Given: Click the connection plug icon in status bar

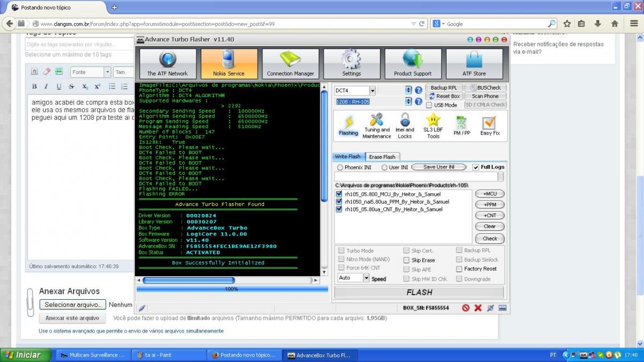Looking at the screenshot, I should (490, 308).
